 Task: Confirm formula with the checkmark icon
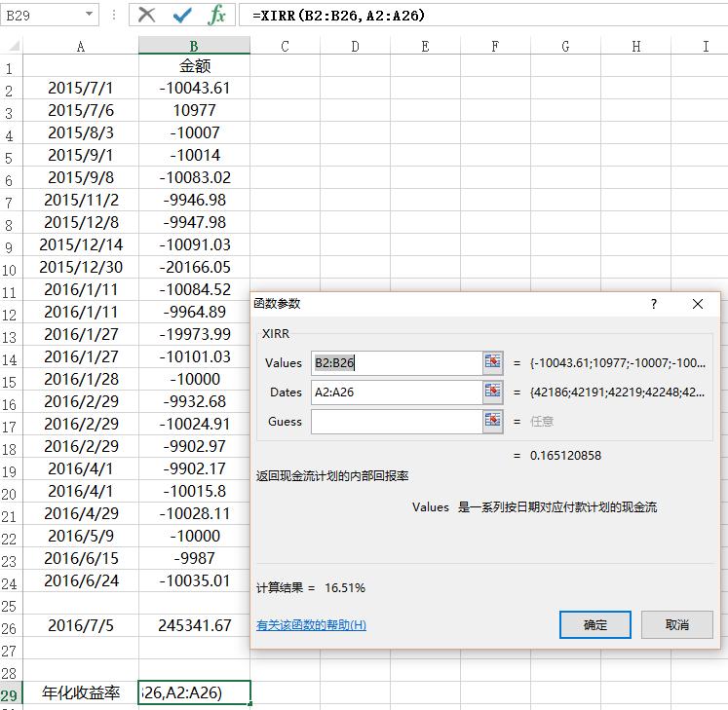click(x=182, y=15)
